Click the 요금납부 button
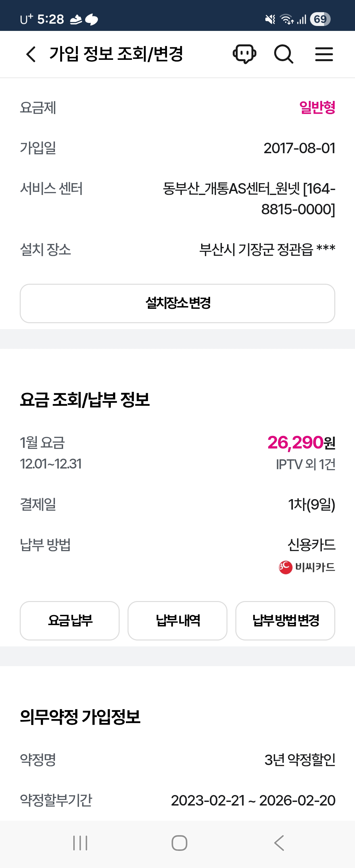The image size is (355, 868). (x=70, y=620)
